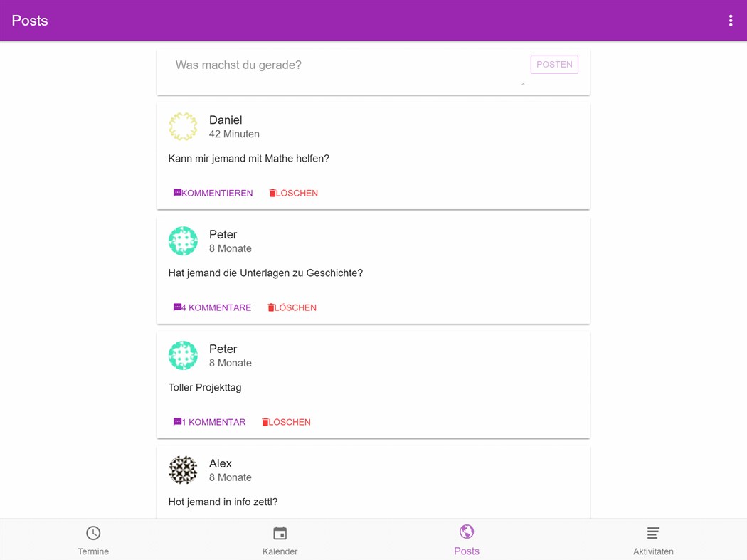Click the trash icon on the Toller Projekttag post

(x=265, y=422)
